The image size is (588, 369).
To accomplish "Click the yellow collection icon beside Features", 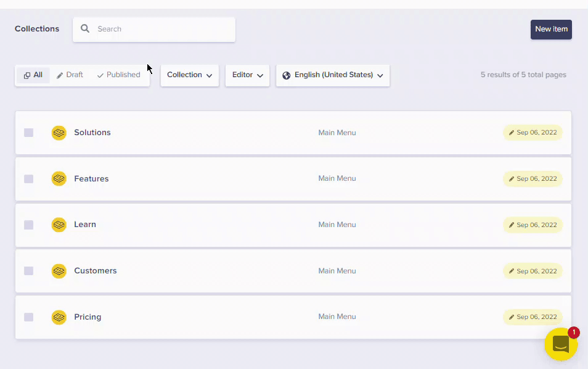I will (59, 179).
